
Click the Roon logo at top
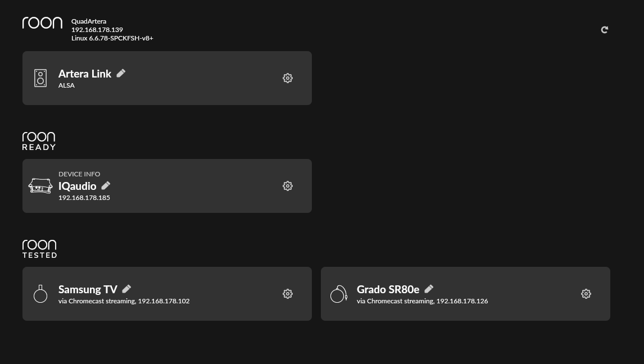42,23
